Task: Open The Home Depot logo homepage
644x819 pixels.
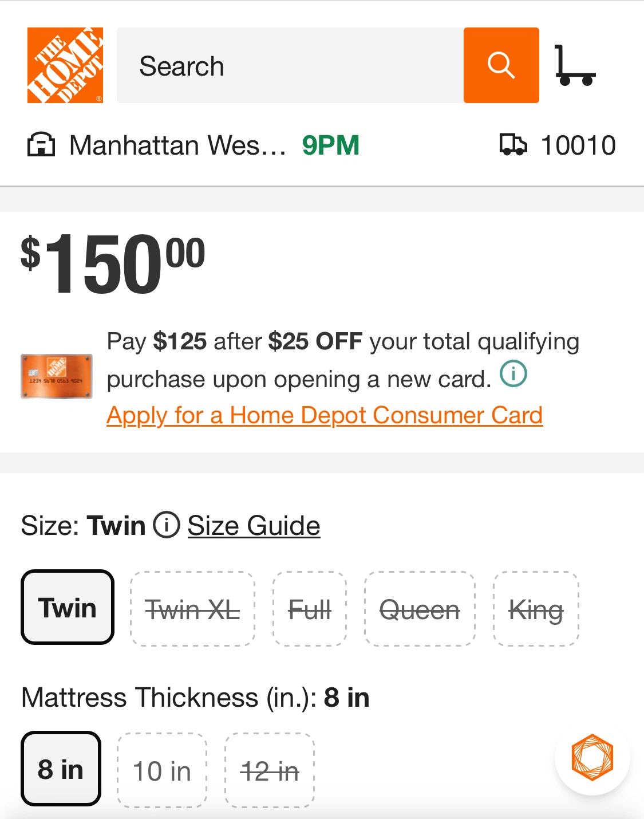Action: tap(65, 65)
